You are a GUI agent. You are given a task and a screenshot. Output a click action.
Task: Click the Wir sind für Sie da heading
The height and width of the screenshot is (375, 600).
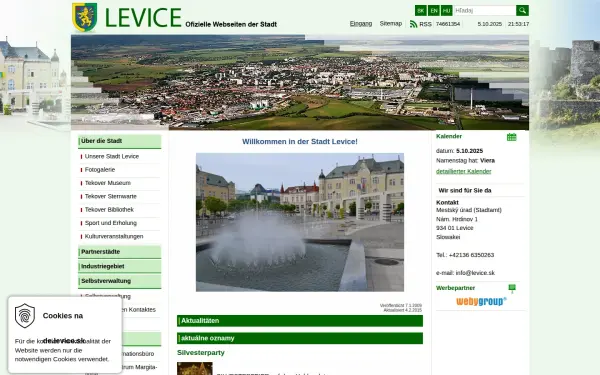click(x=465, y=191)
